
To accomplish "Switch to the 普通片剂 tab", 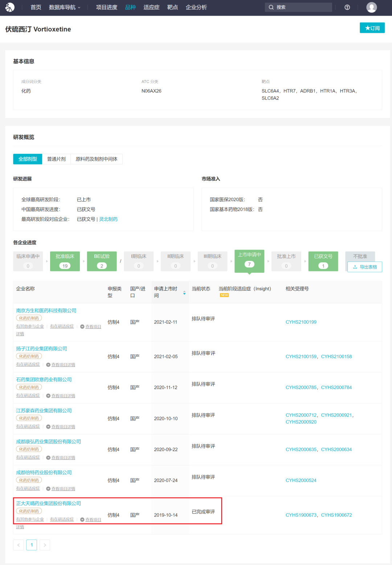I will [x=56, y=159].
